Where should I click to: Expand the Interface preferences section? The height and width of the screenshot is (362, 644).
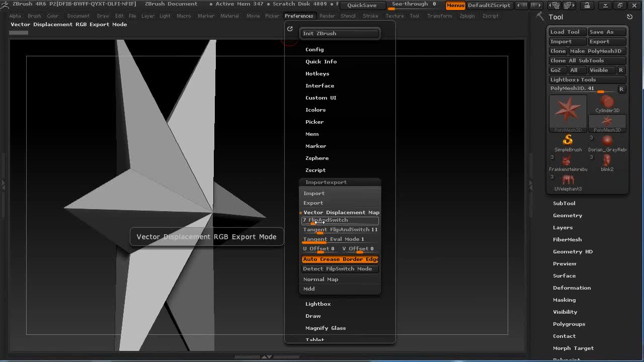(319, 85)
